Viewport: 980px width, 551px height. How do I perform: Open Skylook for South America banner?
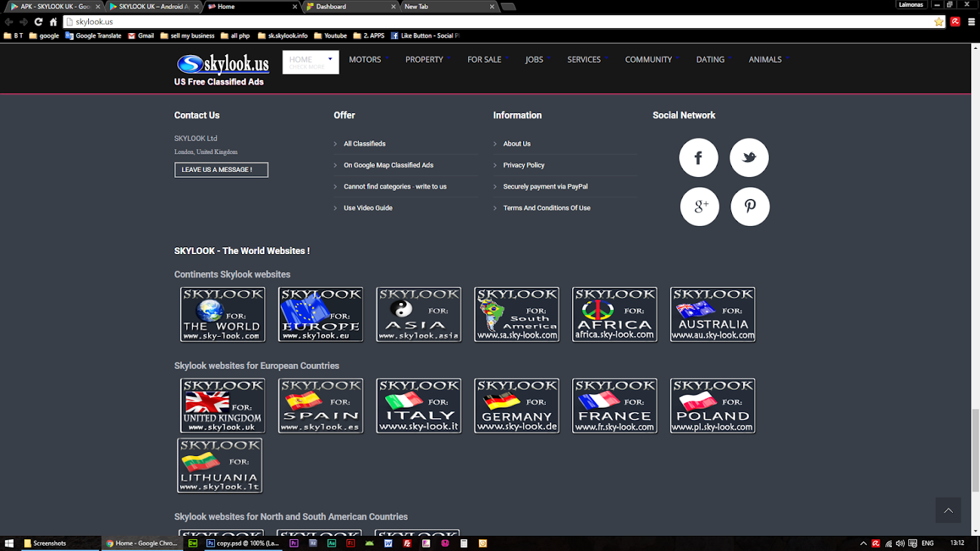(x=516, y=315)
